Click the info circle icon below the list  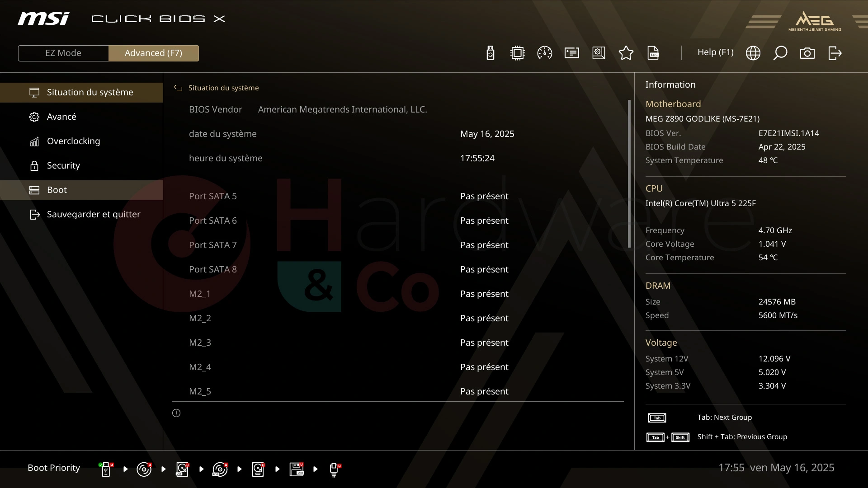click(x=176, y=413)
